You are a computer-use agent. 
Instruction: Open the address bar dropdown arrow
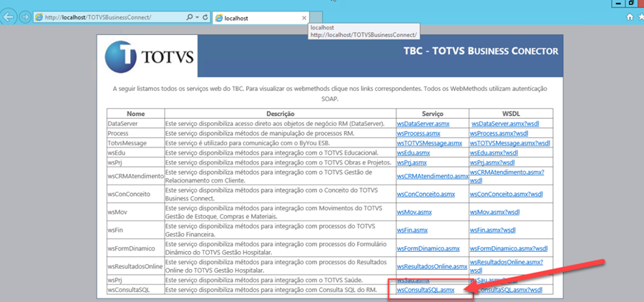(x=197, y=18)
